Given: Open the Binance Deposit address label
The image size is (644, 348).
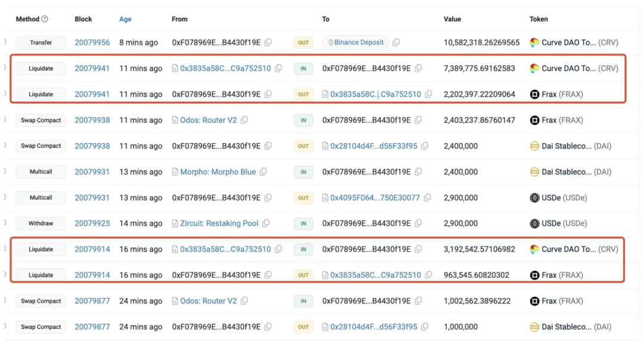Looking at the screenshot, I should (x=356, y=43).
